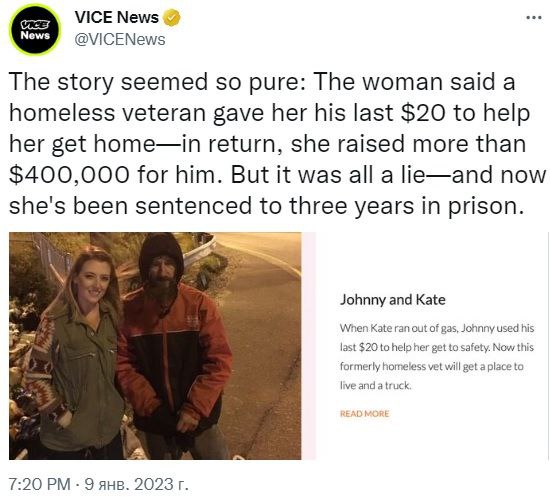The height and width of the screenshot is (501, 550).
Task: Open the VICE News profile avatar
Action: tap(35, 29)
